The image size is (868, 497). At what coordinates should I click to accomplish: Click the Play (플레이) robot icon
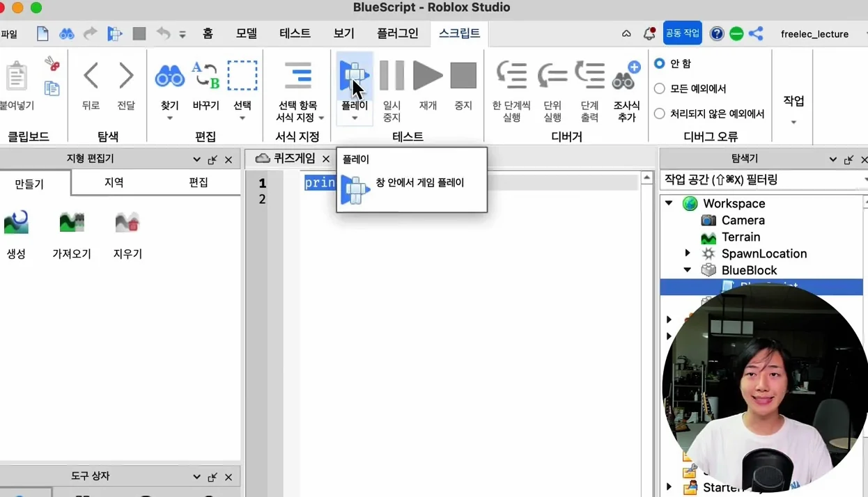355,75
